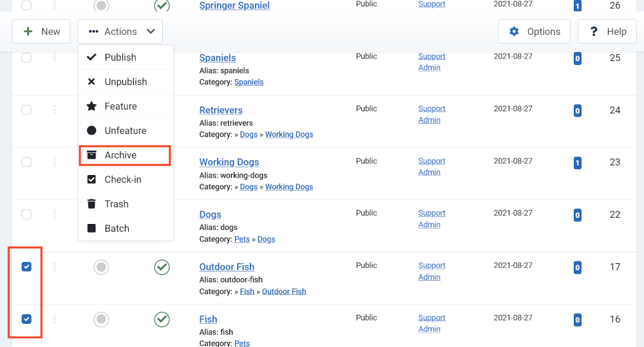The image size is (644, 347).
Task: Click the blue hits badge for Working Dogs
Action: pos(578,163)
